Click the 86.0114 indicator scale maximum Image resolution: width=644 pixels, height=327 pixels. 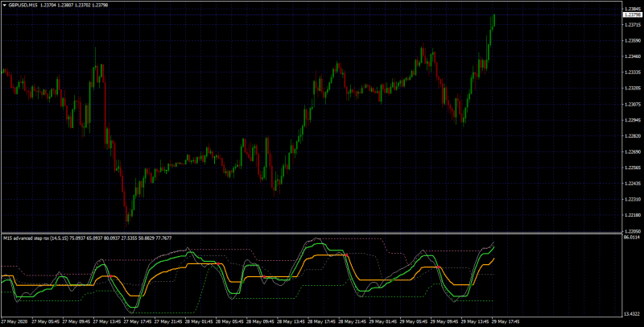point(633,237)
